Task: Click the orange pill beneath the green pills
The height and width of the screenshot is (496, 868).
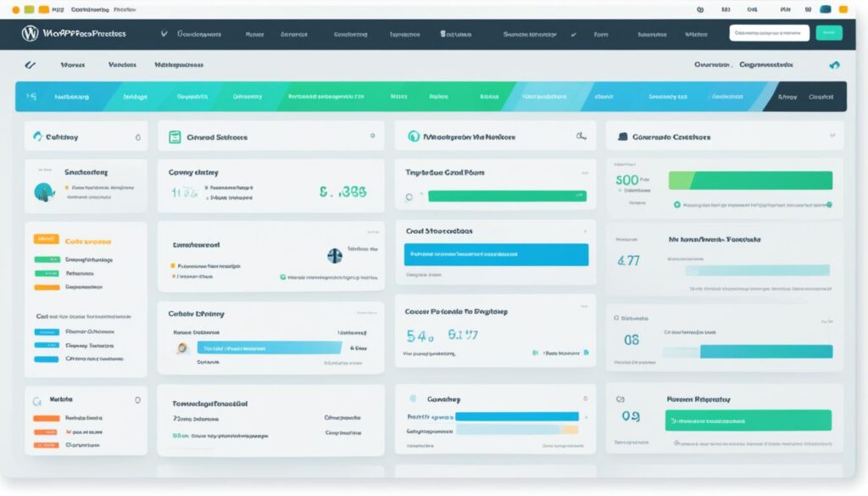Action: (x=47, y=287)
